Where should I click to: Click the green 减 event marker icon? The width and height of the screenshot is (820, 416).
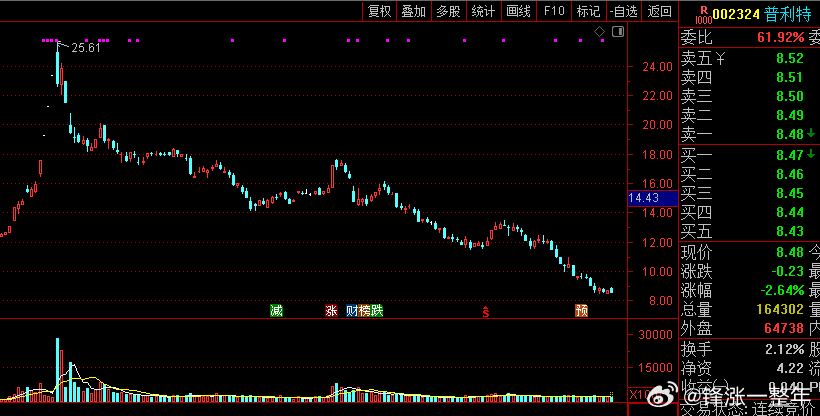click(276, 310)
